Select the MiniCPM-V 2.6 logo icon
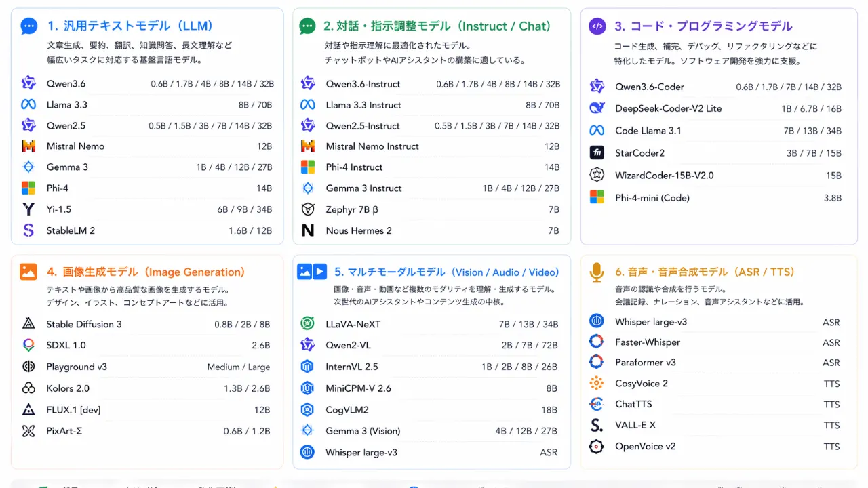 pos(307,388)
